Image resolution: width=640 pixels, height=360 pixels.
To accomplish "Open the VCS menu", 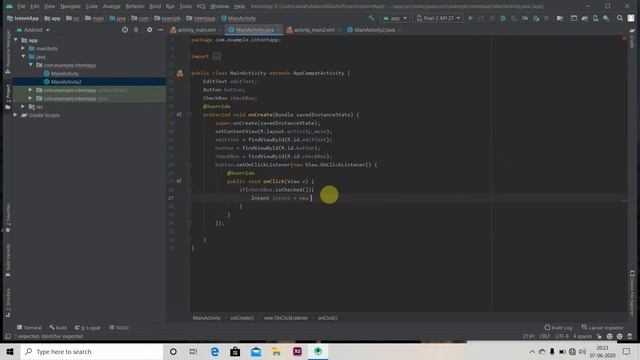I will pyautogui.click(x=201, y=7).
